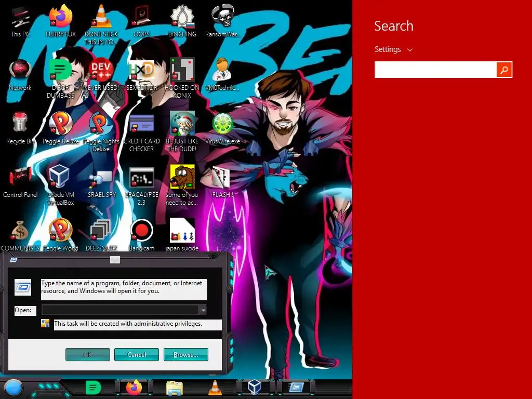Select the DEEZ NUTZ desktop icon

coord(101,235)
